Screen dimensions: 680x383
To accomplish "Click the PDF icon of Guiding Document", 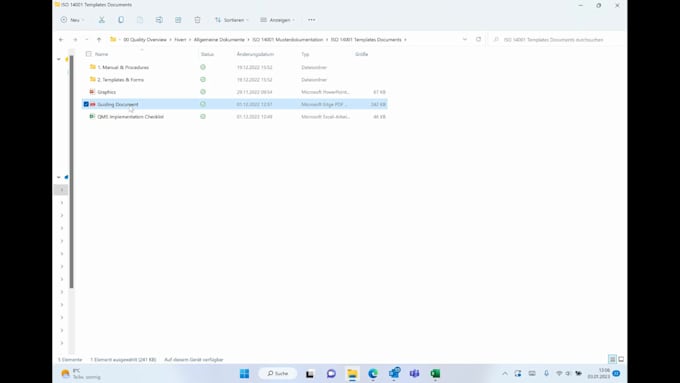I will coord(92,104).
